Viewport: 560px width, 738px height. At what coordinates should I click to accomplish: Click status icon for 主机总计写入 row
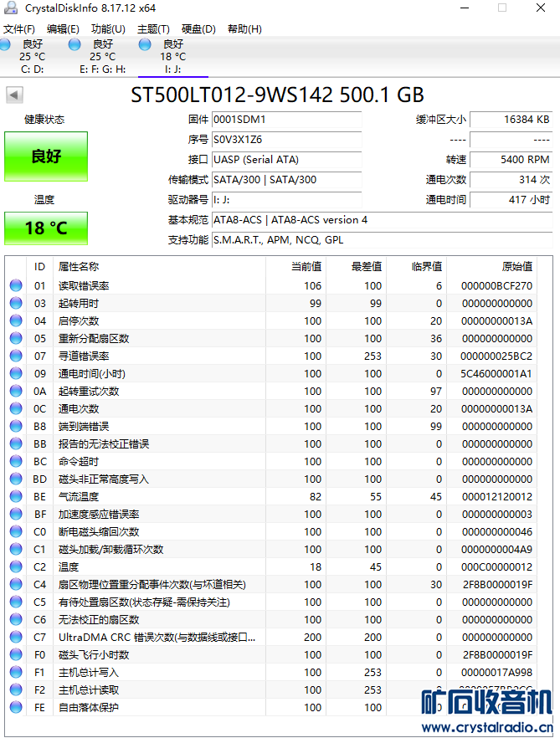pyautogui.click(x=16, y=672)
